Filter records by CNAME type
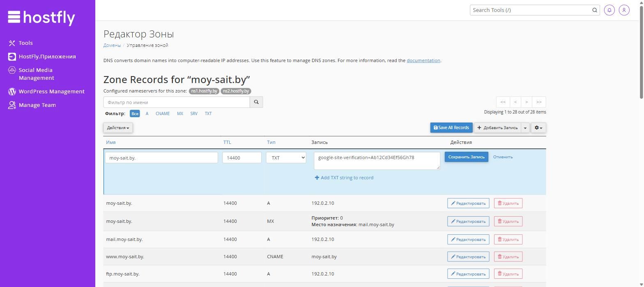The height and width of the screenshot is (287, 644). coord(163,113)
